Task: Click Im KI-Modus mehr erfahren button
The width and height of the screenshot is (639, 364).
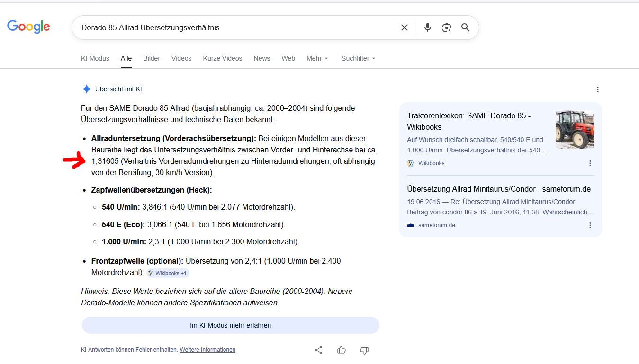Action: pos(230,325)
